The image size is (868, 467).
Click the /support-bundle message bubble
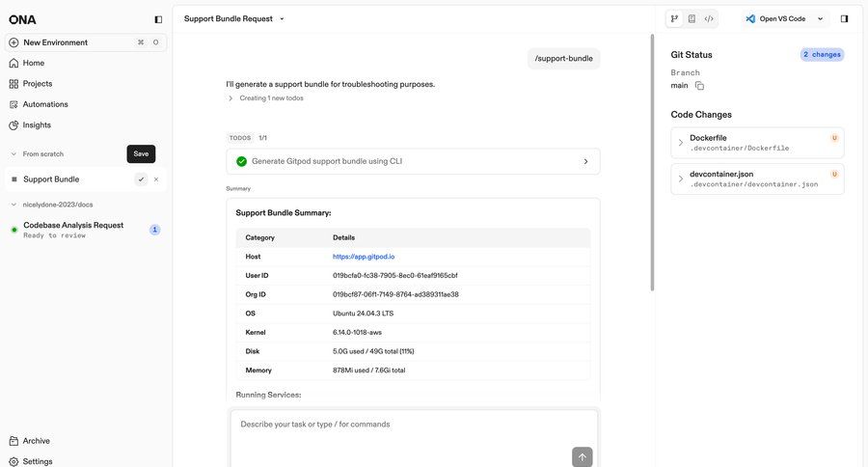[563, 58]
